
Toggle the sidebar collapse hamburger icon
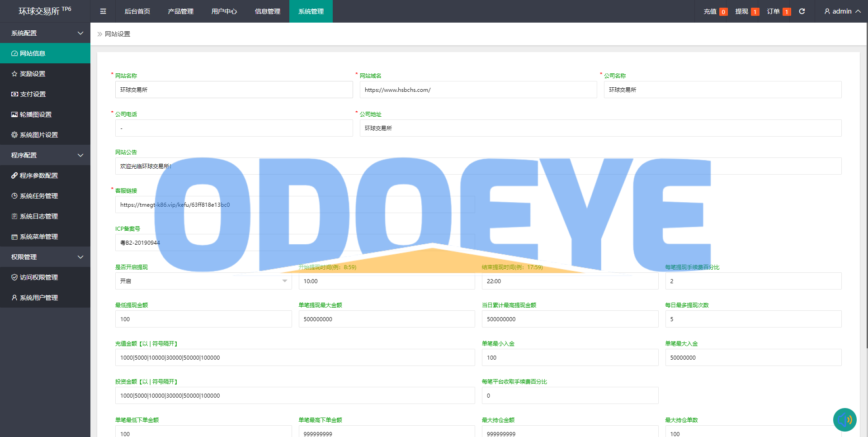click(103, 11)
